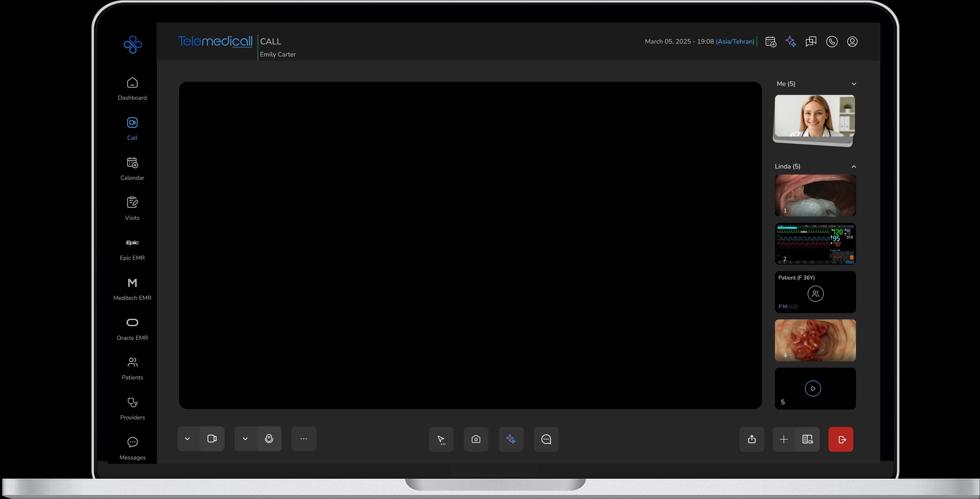Open the more options ellipsis menu
The height and width of the screenshot is (499, 980).
304,439
